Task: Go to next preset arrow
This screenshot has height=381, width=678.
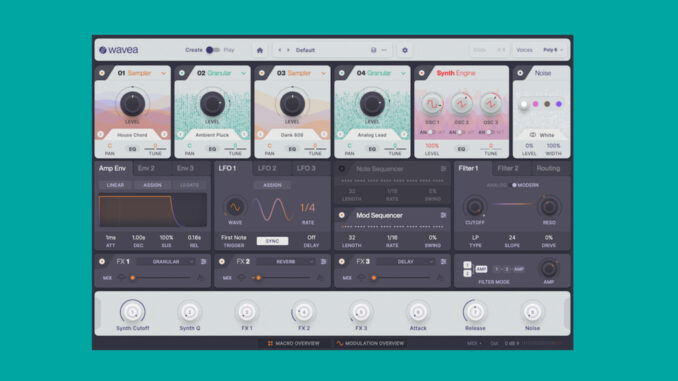Action: [x=288, y=50]
